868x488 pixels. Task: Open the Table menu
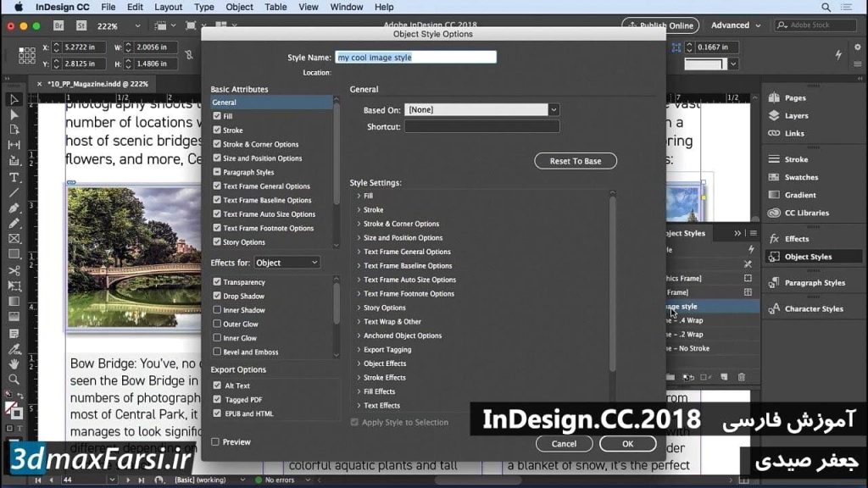275,7
